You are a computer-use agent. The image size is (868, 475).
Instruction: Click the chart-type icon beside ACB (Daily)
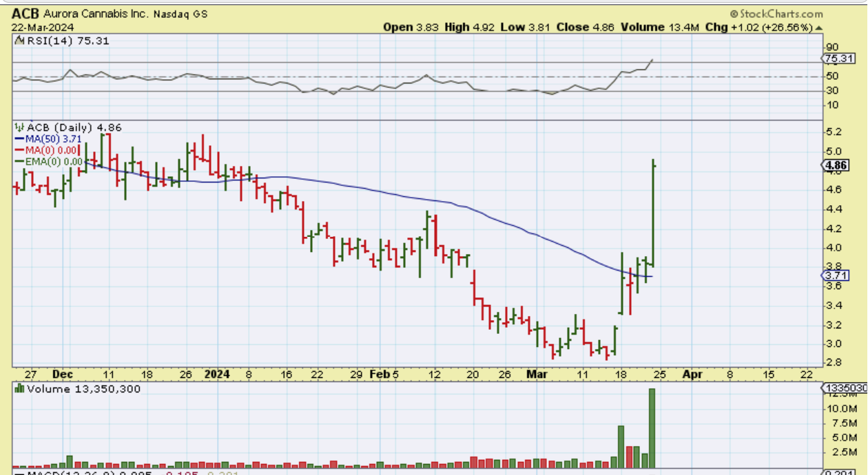(19, 127)
